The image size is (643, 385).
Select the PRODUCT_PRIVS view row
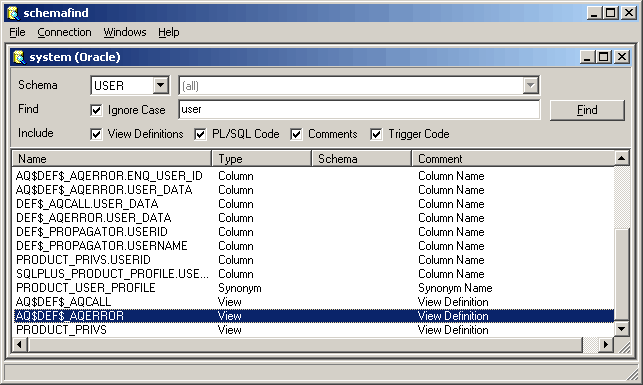[313, 330]
